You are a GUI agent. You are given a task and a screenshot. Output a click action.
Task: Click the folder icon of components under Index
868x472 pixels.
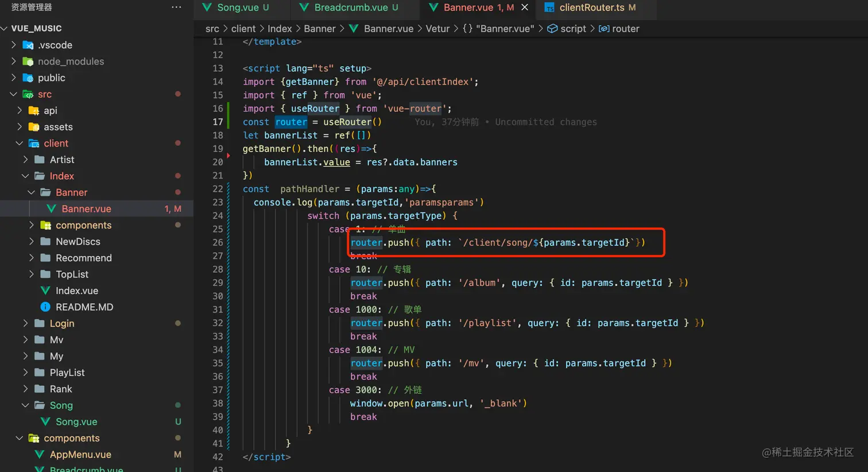(x=46, y=225)
